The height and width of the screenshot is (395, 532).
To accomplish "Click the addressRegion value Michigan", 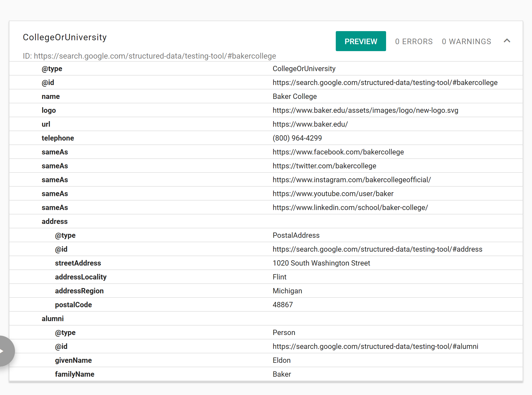I will click(287, 291).
